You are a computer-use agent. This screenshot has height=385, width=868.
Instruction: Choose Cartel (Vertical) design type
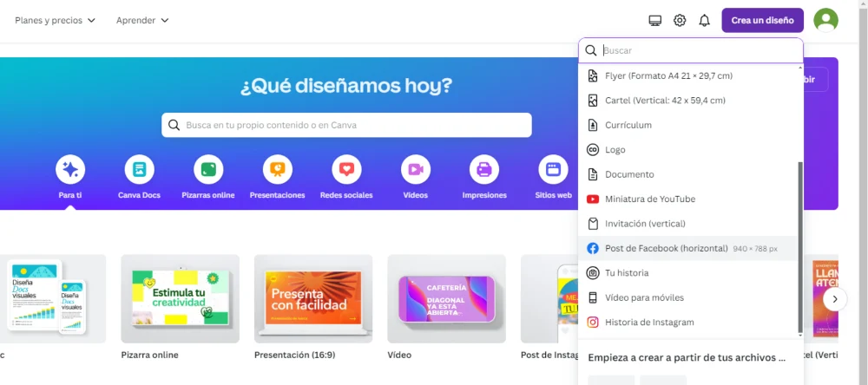(x=687, y=101)
